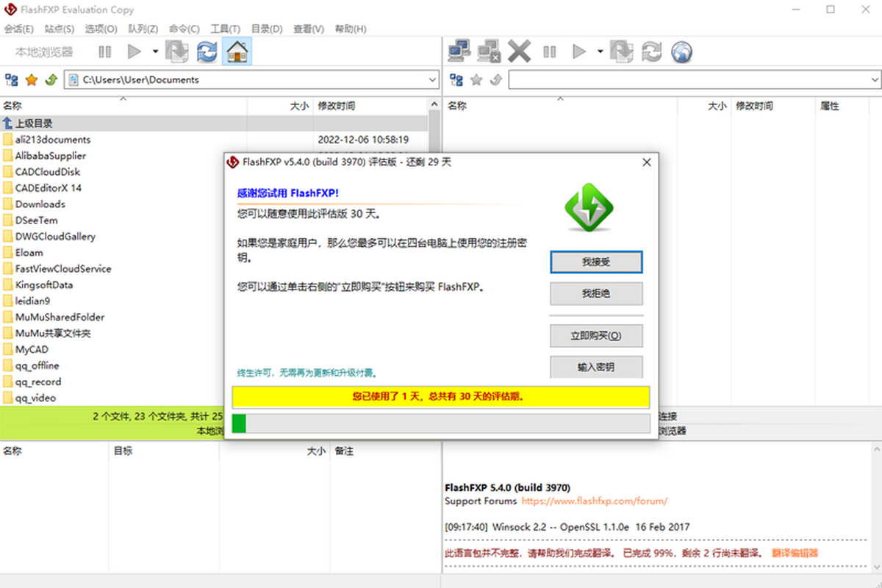Click the gray X abort icon
This screenshot has width=882, height=588.
coord(519,51)
